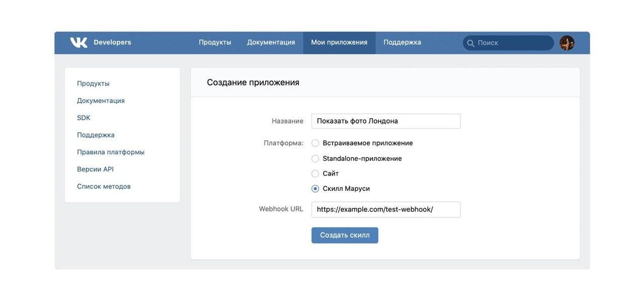Choose the Standalone-приложение platform option
Screen dimensions: 644x301
point(315,159)
